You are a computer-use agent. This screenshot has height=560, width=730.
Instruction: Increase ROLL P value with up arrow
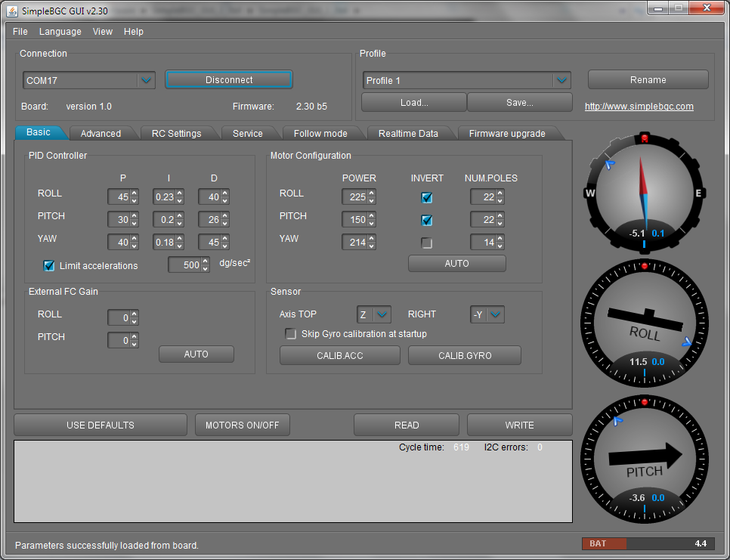135,193
